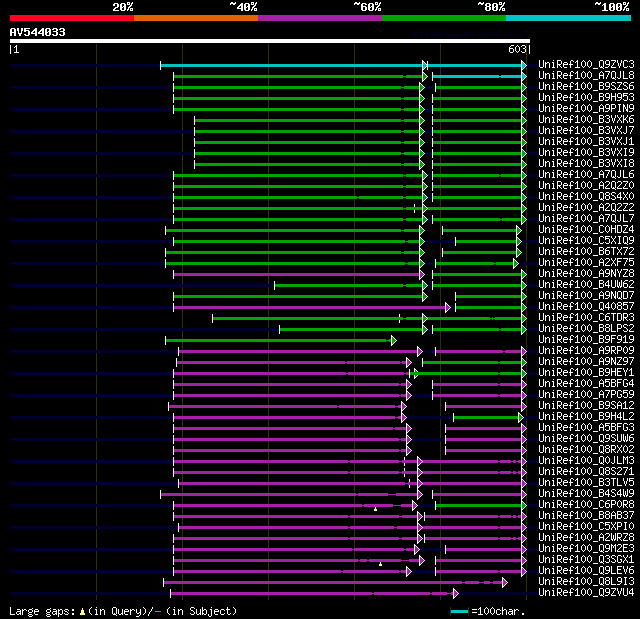The width and height of the screenshot is (640, 619).
Task: Click the green ~80% legend segment
Action: click(444, 18)
